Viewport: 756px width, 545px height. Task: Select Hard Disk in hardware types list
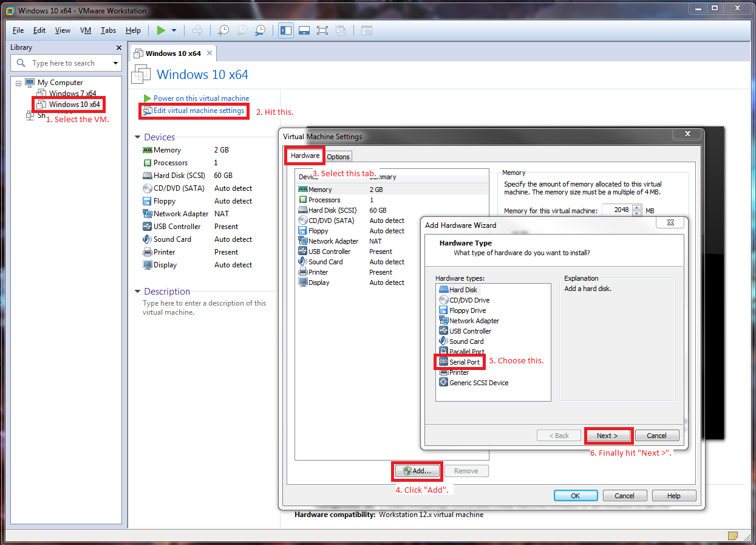click(x=463, y=290)
